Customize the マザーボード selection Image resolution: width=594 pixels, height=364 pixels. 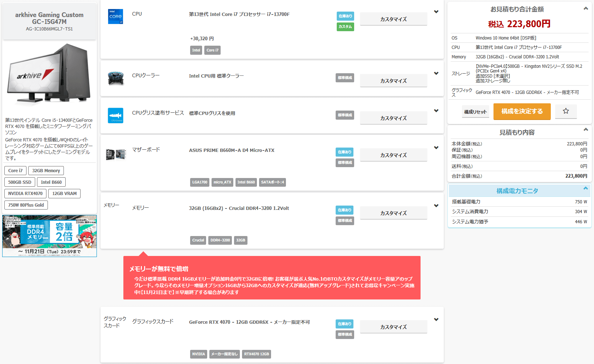coord(393,155)
